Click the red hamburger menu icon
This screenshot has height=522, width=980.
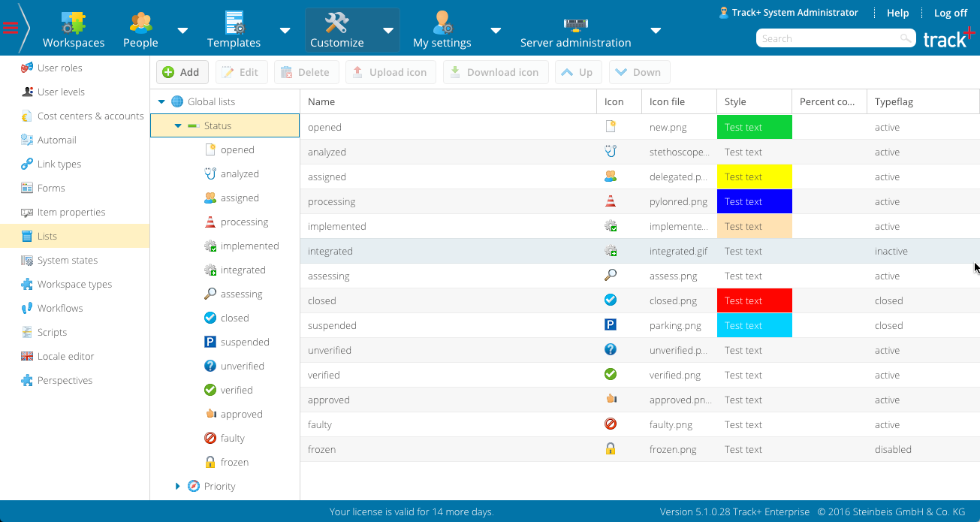click(x=11, y=28)
